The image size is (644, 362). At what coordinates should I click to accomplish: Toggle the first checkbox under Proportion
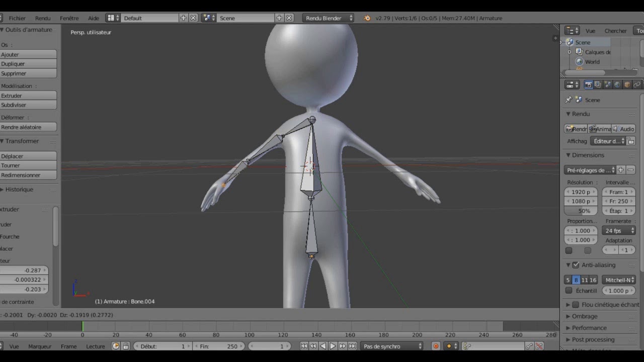569,250
